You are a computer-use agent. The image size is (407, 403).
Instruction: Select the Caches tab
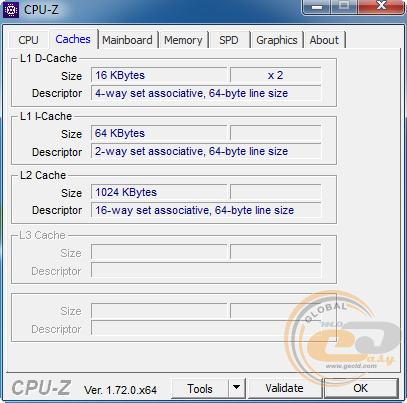[73, 39]
